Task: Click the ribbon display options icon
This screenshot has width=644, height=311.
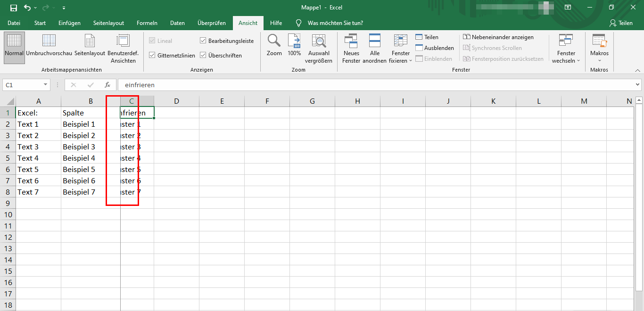Action: click(568, 8)
